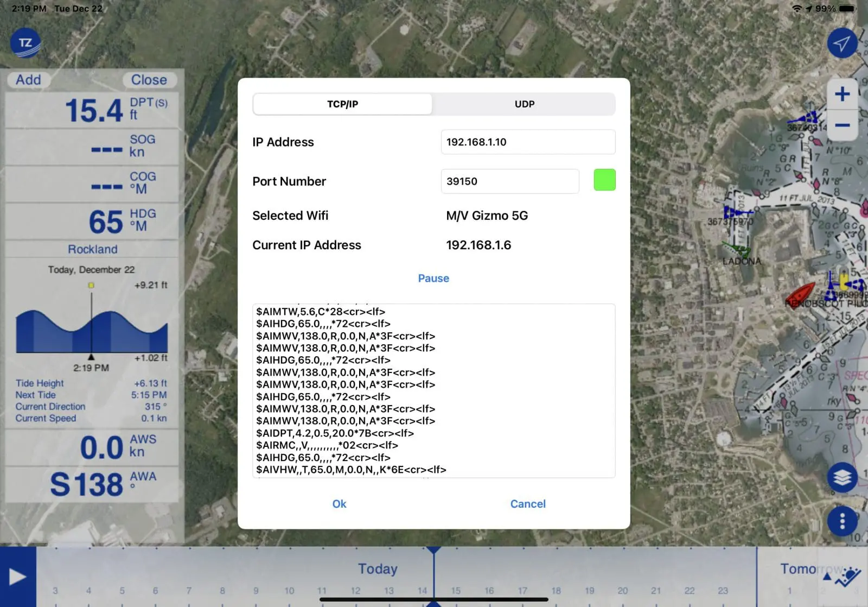Open the three-dot more options button
Viewport: 868px width, 607px height.
(842, 521)
